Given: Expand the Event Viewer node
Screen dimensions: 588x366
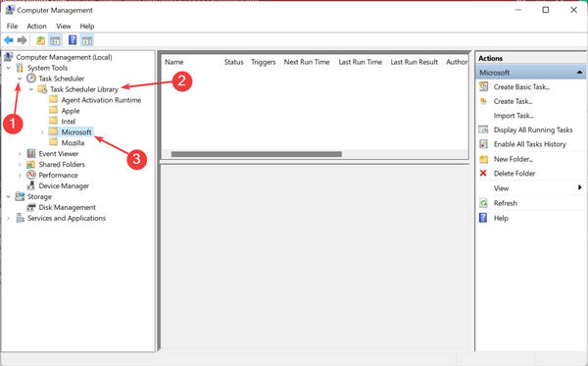Looking at the screenshot, I should pos(20,153).
